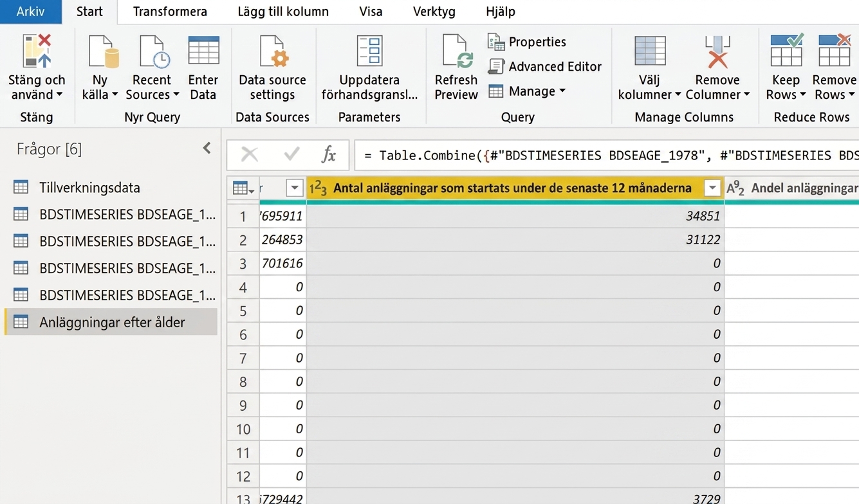The image size is (859, 504).
Task: Open the Stäng och använd dropdown arrow
Action: [x=59, y=95]
